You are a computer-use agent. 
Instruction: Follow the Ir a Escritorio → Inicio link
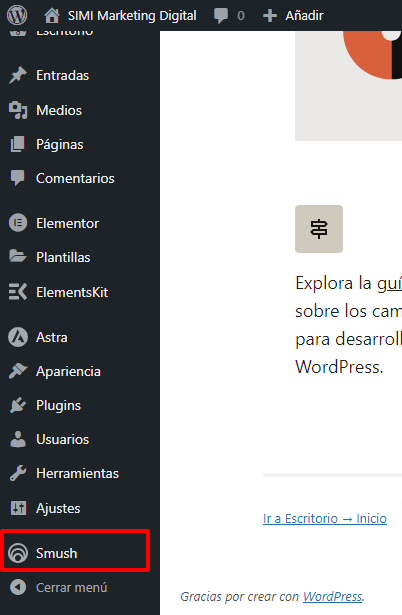pos(325,519)
